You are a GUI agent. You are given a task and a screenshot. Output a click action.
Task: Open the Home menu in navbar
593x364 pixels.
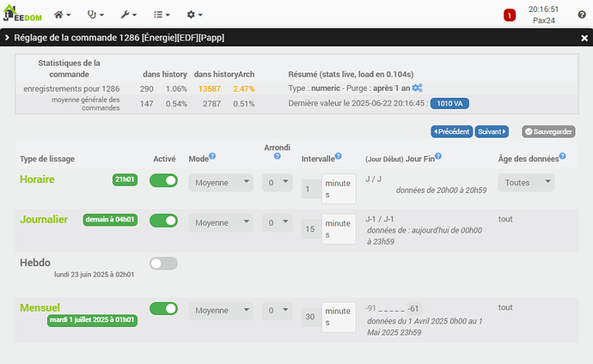pyautogui.click(x=63, y=15)
